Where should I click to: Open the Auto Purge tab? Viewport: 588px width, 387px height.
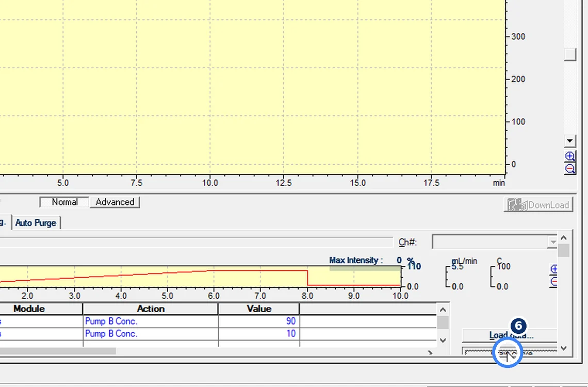[36, 223]
